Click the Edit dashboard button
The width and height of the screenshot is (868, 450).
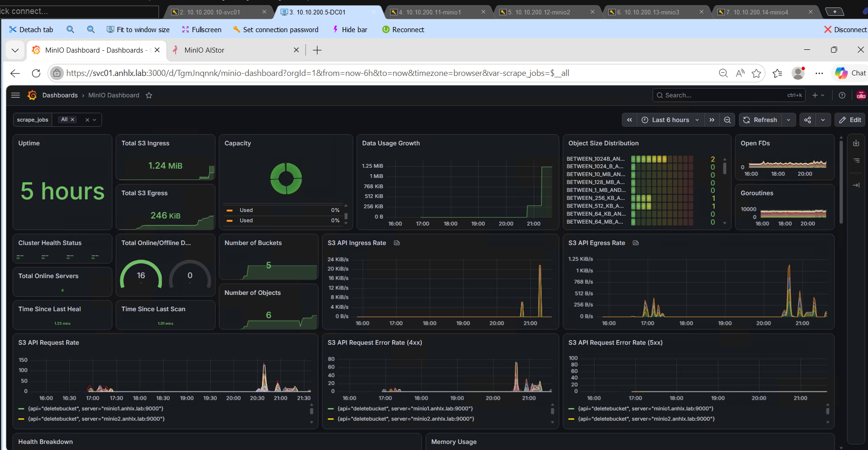(850, 120)
